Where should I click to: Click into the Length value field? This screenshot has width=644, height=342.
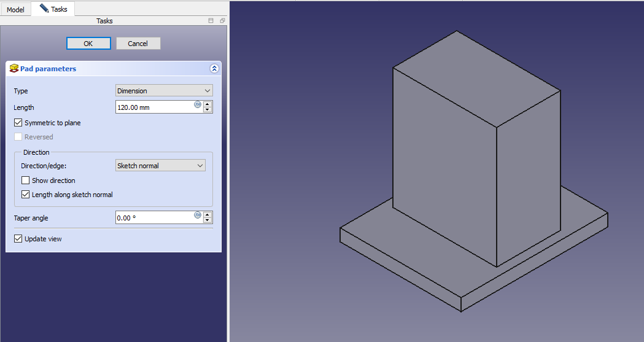tap(153, 107)
